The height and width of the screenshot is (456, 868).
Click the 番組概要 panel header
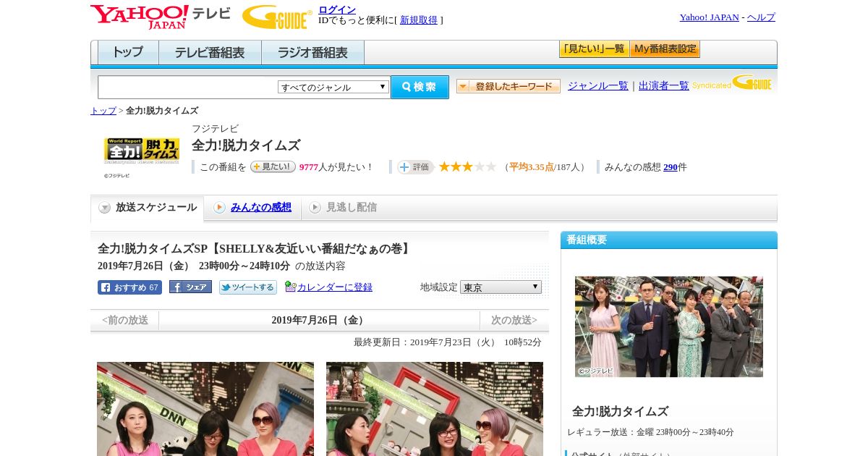pyautogui.click(x=669, y=240)
